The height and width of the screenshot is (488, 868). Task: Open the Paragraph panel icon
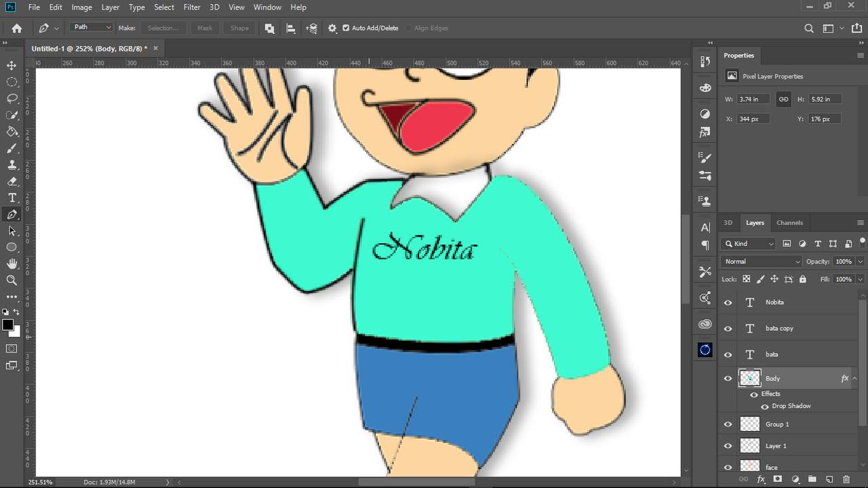point(705,245)
